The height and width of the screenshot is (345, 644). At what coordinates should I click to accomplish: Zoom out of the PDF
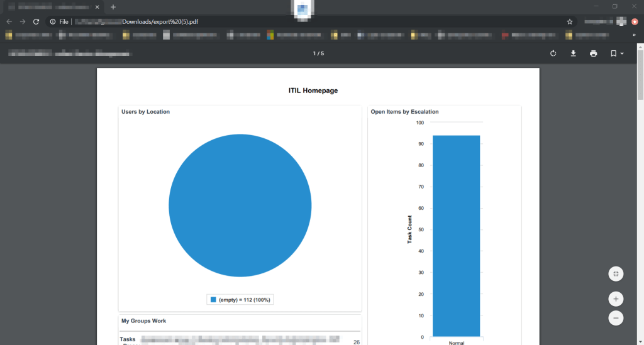[616, 318]
